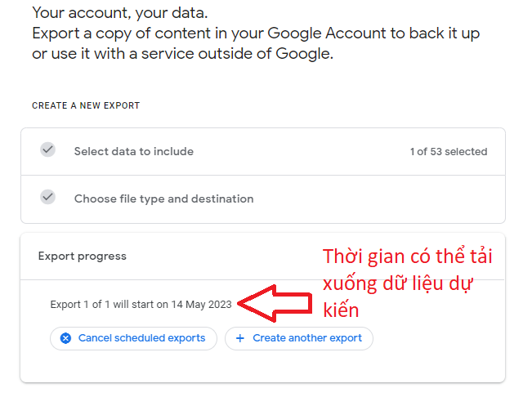Click the service outside of Google sentence line
This screenshot has width=532, height=397.
point(182,54)
